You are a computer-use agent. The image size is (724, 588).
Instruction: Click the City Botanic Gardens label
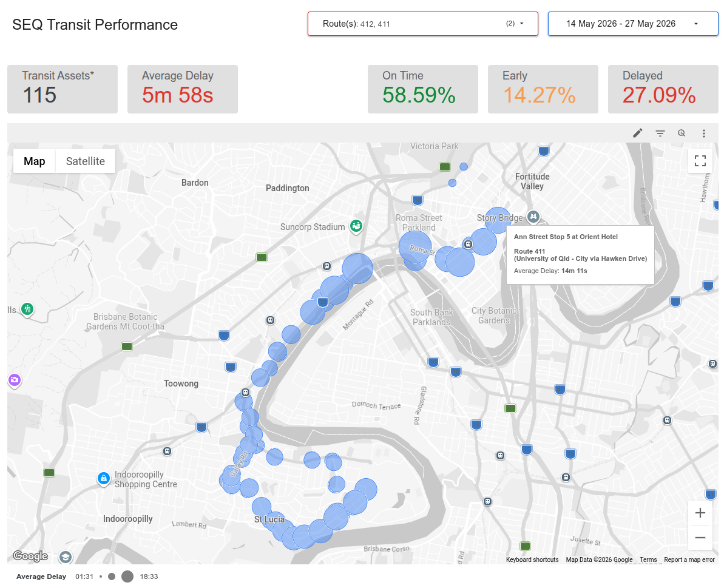pos(493,316)
